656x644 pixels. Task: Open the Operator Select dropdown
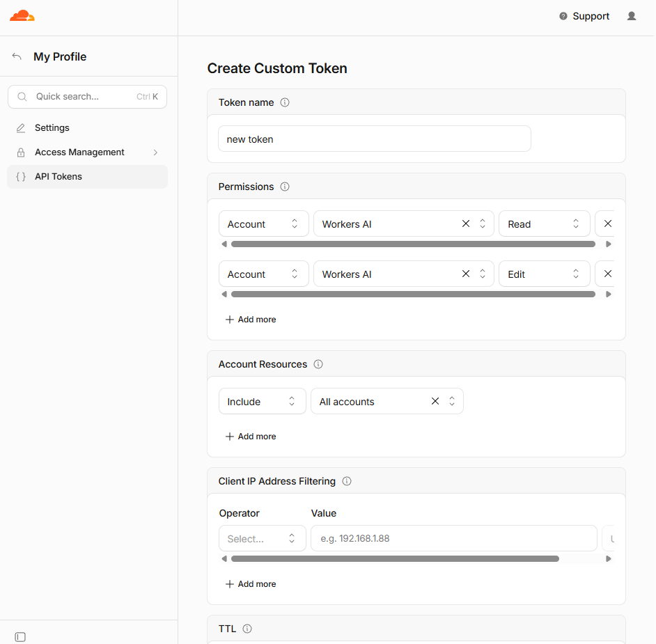point(263,539)
